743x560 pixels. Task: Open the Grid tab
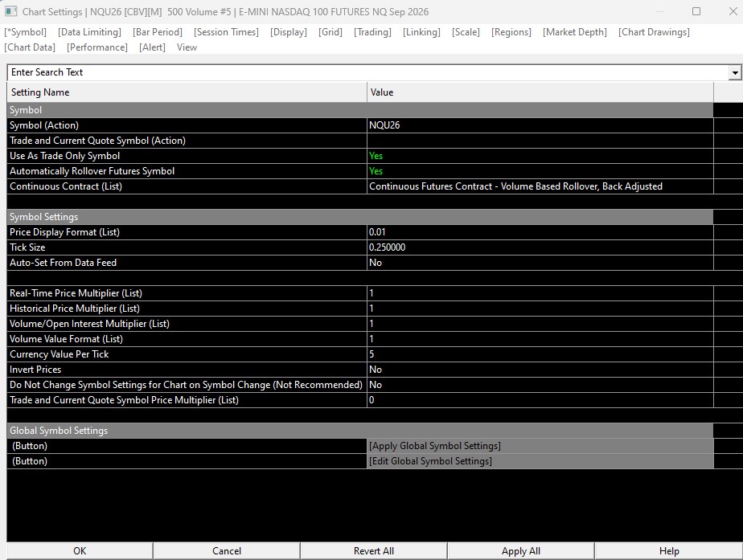click(x=330, y=32)
